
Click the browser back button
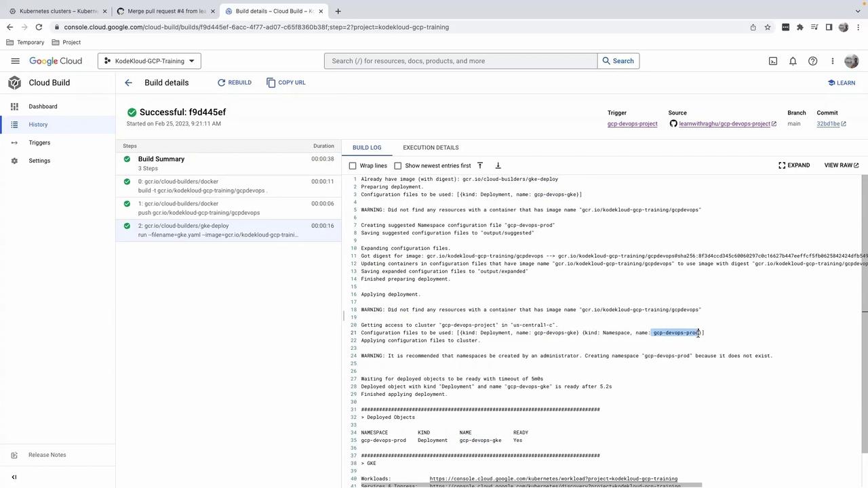pyautogui.click(x=9, y=27)
